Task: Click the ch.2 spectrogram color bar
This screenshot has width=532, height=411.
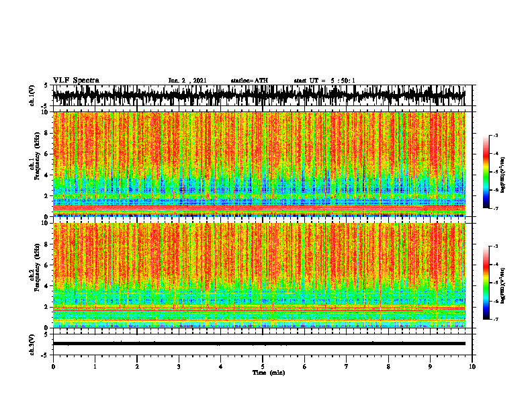Action: click(486, 283)
